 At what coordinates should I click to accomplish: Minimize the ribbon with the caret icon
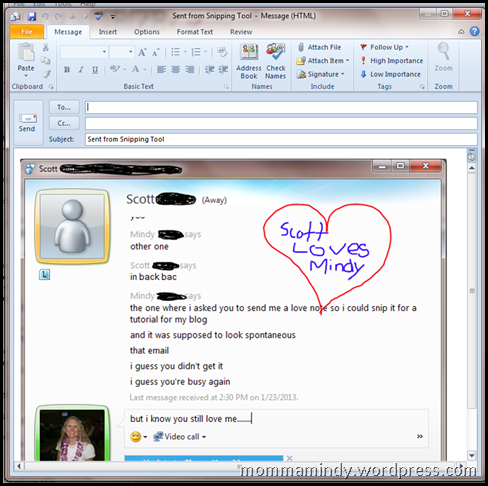coord(461,32)
